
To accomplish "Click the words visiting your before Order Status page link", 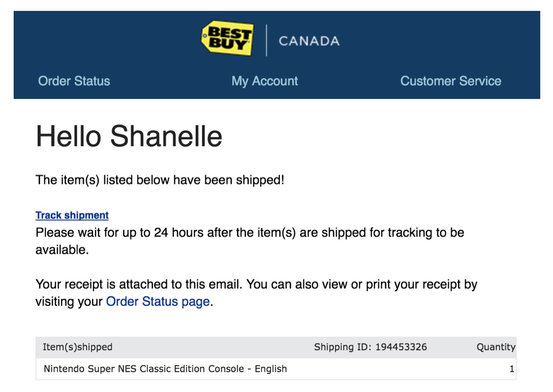I will pos(69,302).
